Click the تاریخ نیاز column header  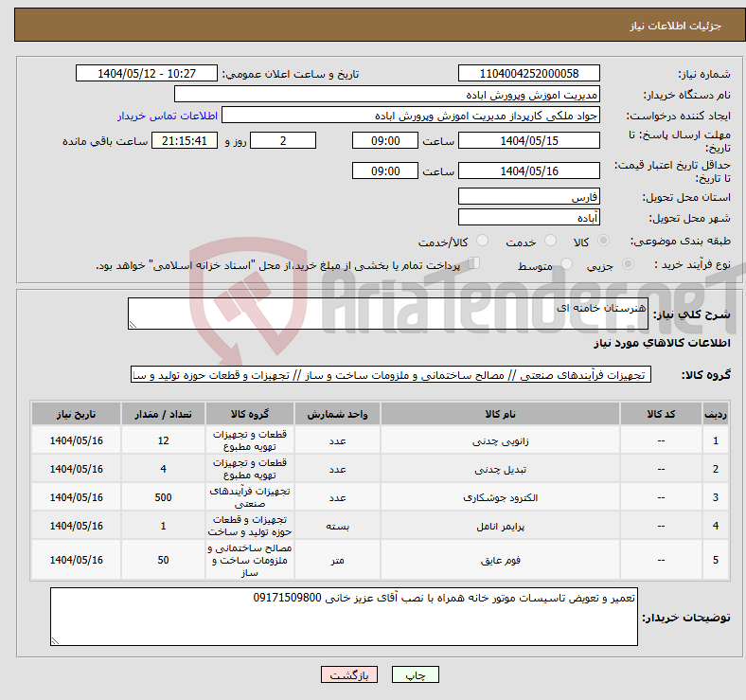[76, 414]
